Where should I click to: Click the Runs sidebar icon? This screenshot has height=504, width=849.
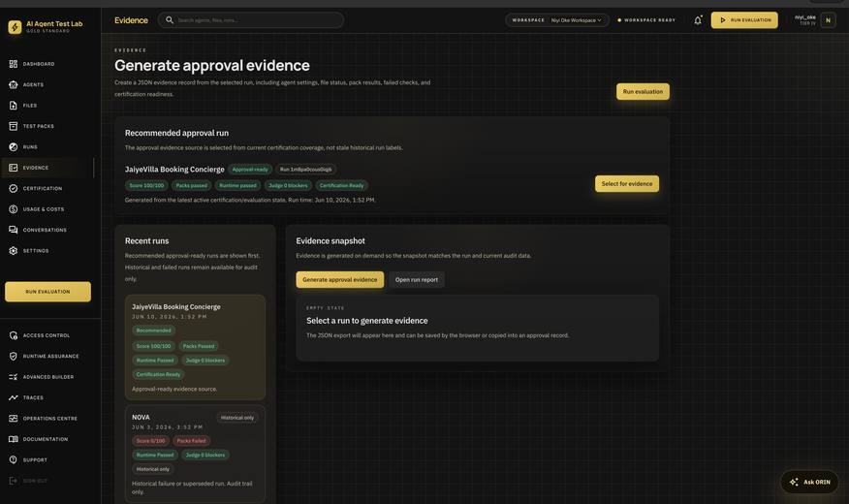pos(13,146)
